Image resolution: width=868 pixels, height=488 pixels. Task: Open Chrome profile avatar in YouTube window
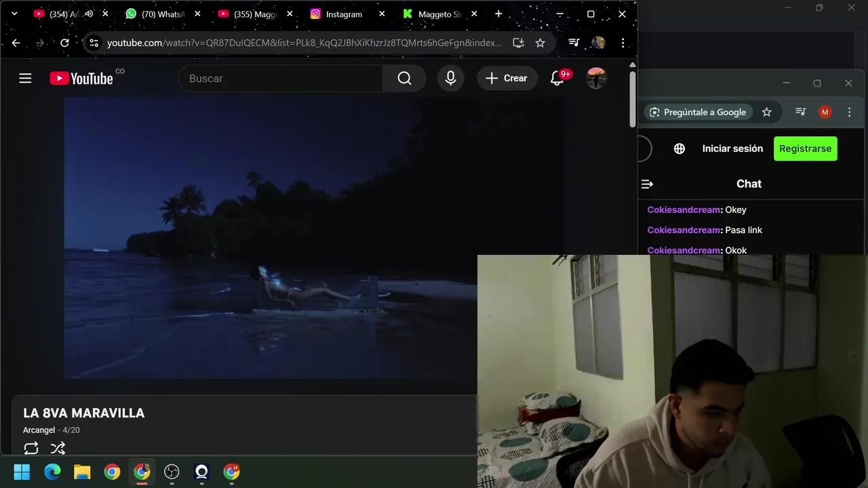point(598,43)
